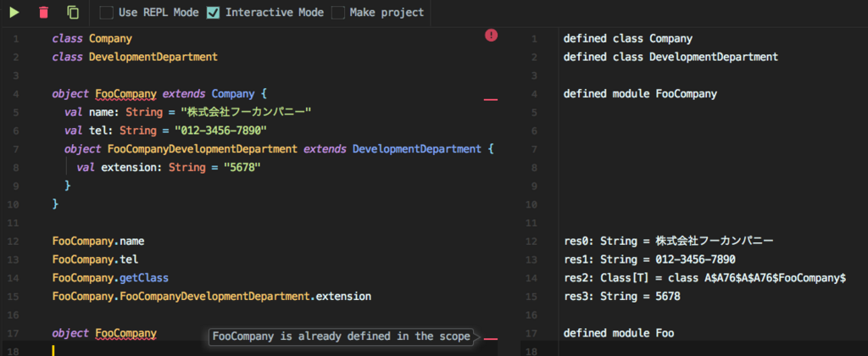Click the string "012-3456-7890" in the editor
Viewport: 868px width, 356px height.
point(221,131)
